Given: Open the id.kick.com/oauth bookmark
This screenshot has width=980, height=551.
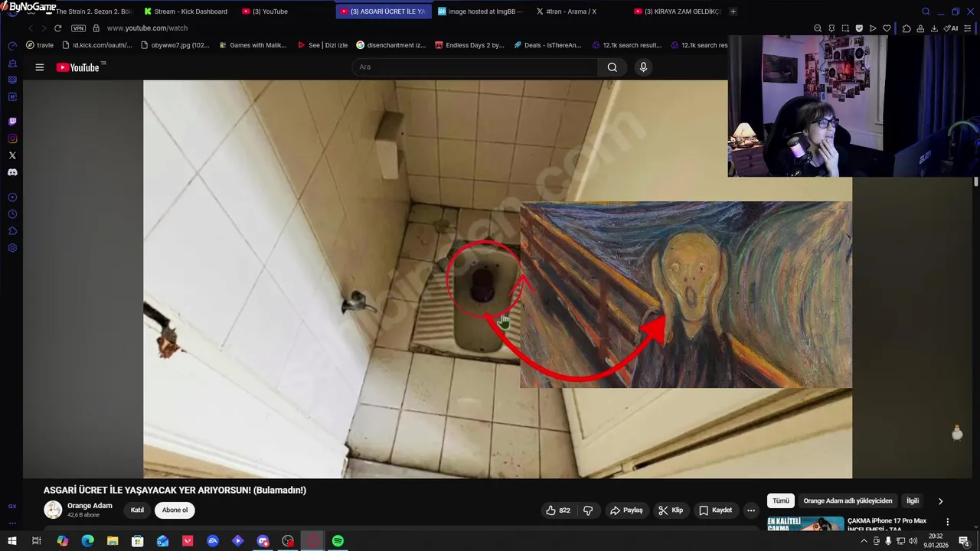Looking at the screenshot, I should (96, 45).
